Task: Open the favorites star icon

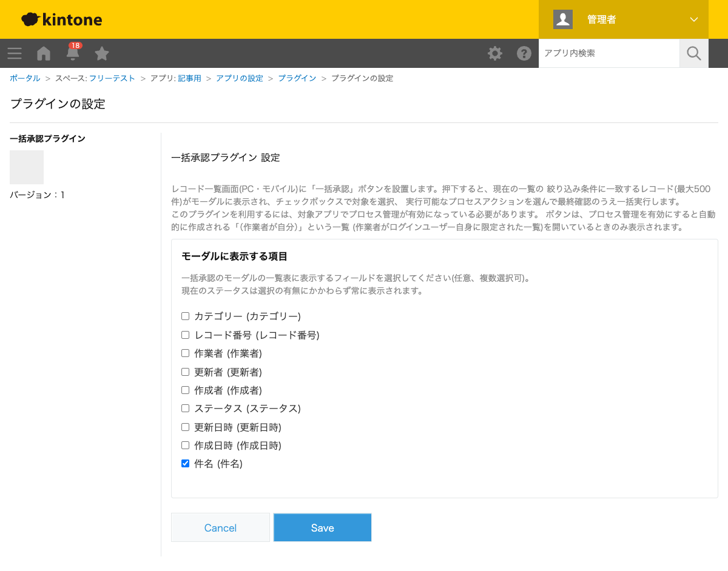Action: (102, 53)
